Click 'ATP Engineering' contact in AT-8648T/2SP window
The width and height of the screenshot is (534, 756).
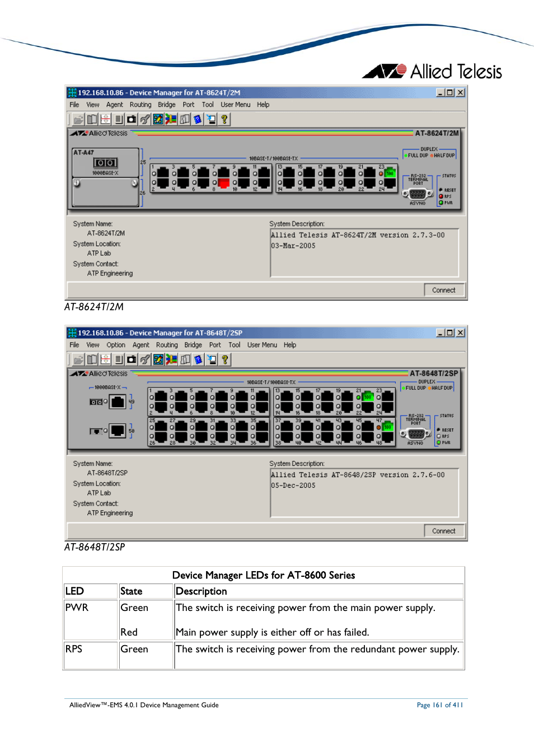(x=110, y=514)
